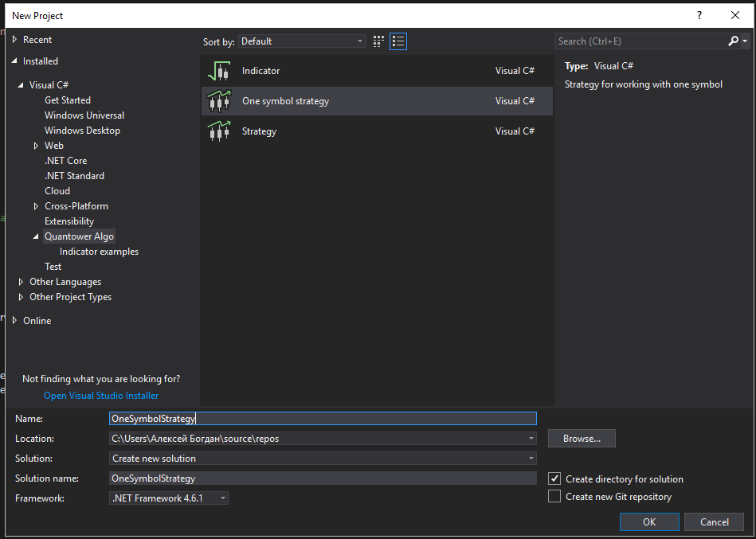Open the Sort by dropdown

click(x=302, y=41)
